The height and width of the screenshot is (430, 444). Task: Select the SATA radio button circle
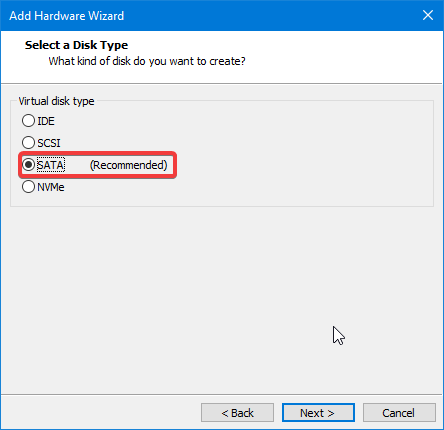pyautogui.click(x=28, y=165)
